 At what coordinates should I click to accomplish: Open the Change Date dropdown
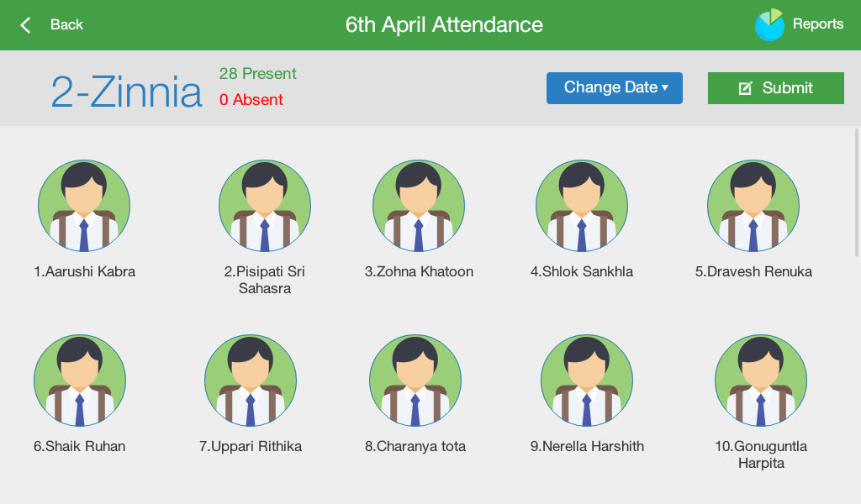click(x=615, y=88)
